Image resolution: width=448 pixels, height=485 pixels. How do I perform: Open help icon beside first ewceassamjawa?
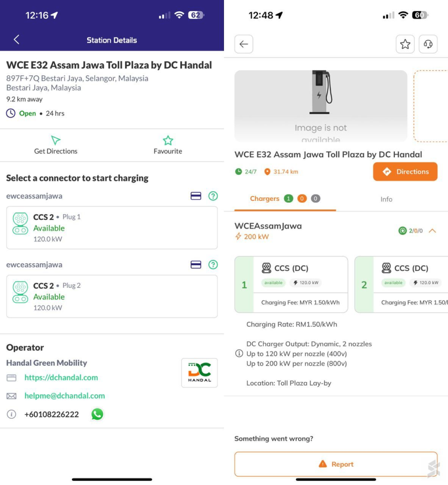tap(213, 196)
